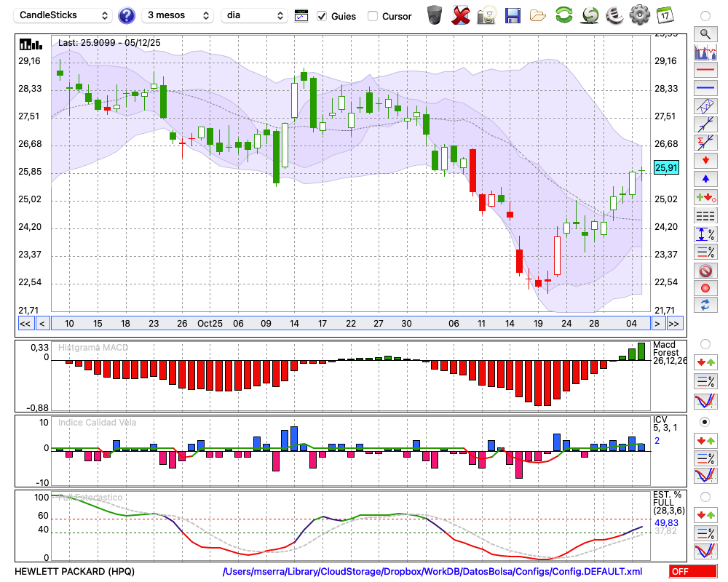Viewport: 728px width, 582px height.
Task: Click the cyan 25,91 price label
Action: [x=666, y=167]
